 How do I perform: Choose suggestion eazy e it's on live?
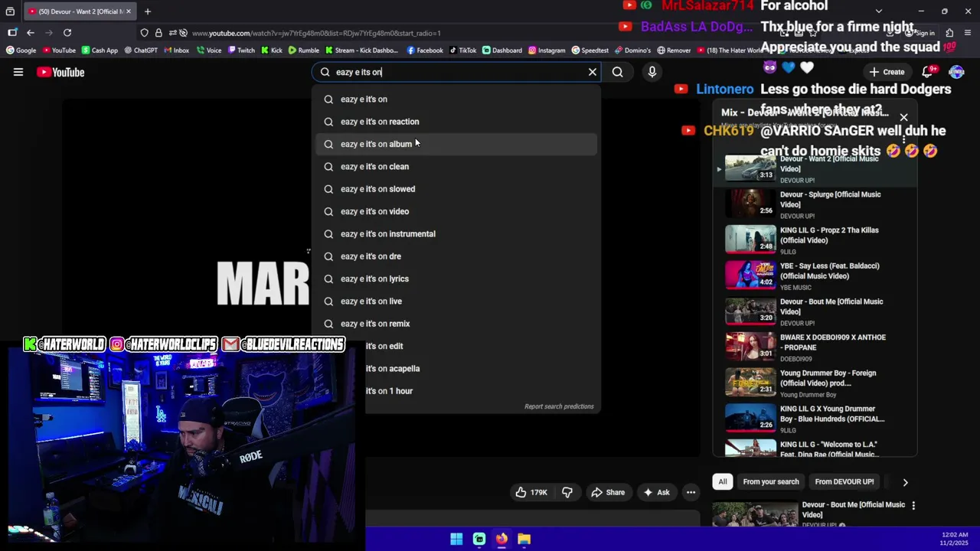click(456, 302)
